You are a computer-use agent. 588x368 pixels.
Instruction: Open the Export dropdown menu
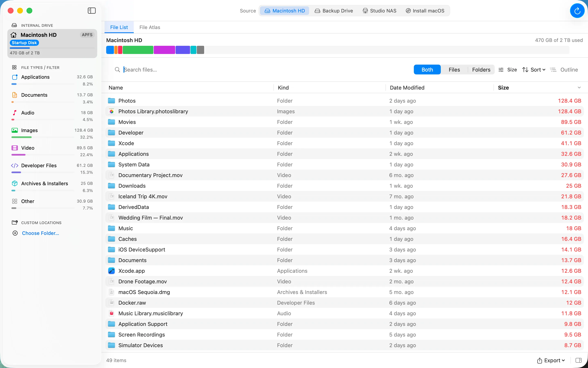(551, 360)
